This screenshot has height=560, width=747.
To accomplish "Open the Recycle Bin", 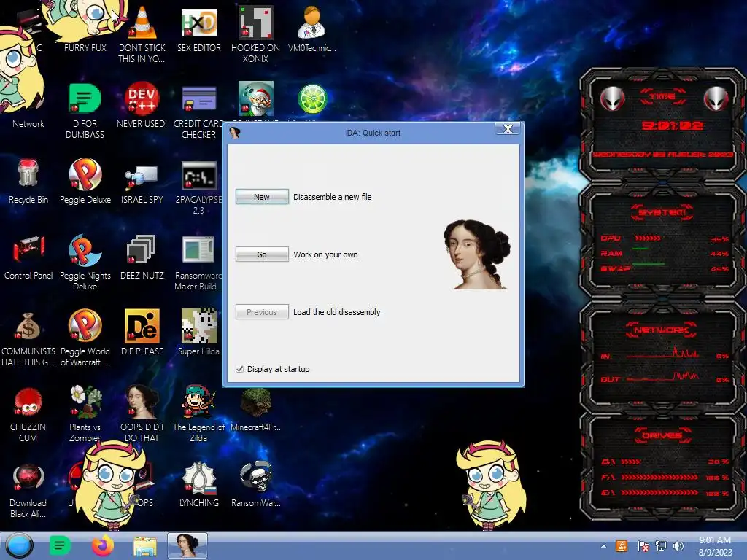I will pyautogui.click(x=28, y=181).
